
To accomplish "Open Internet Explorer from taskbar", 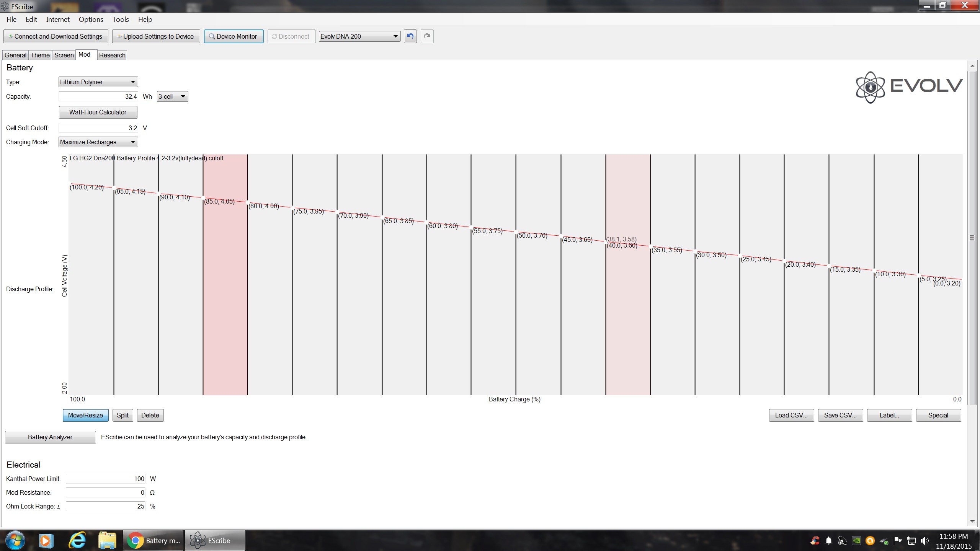I will click(x=77, y=540).
